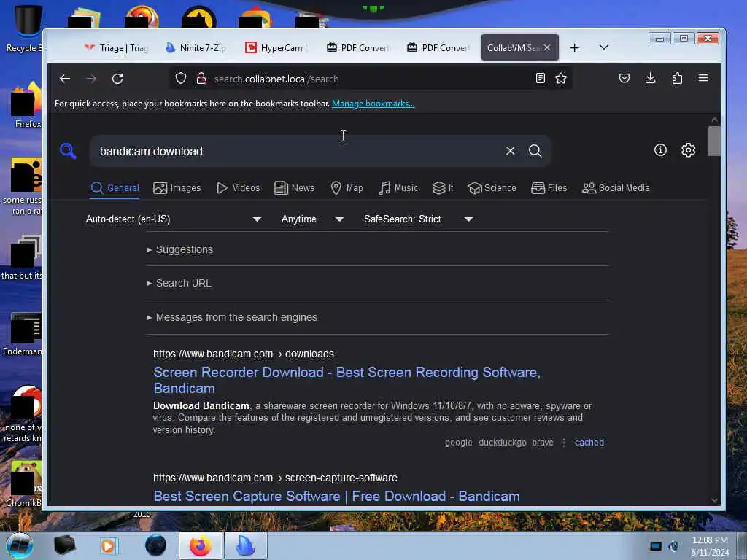Open the cached link for first result
This screenshot has width=747, height=560.
pos(589,443)
